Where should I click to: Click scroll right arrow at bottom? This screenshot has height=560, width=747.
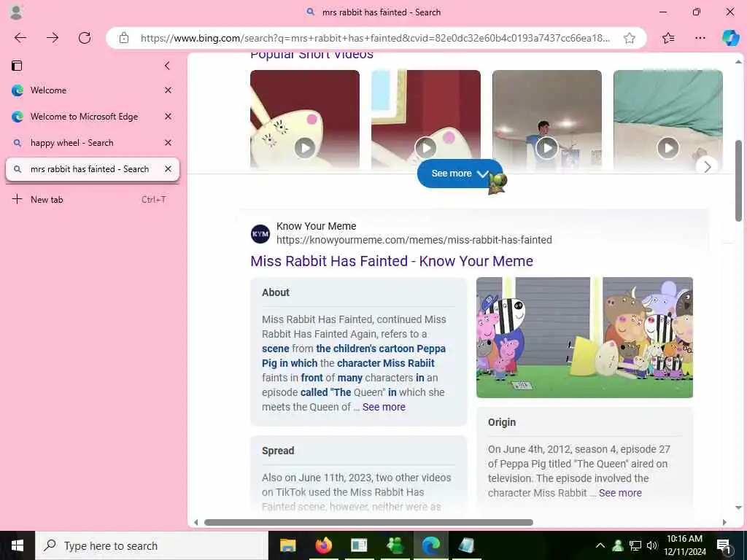click(x=724, y=522)
